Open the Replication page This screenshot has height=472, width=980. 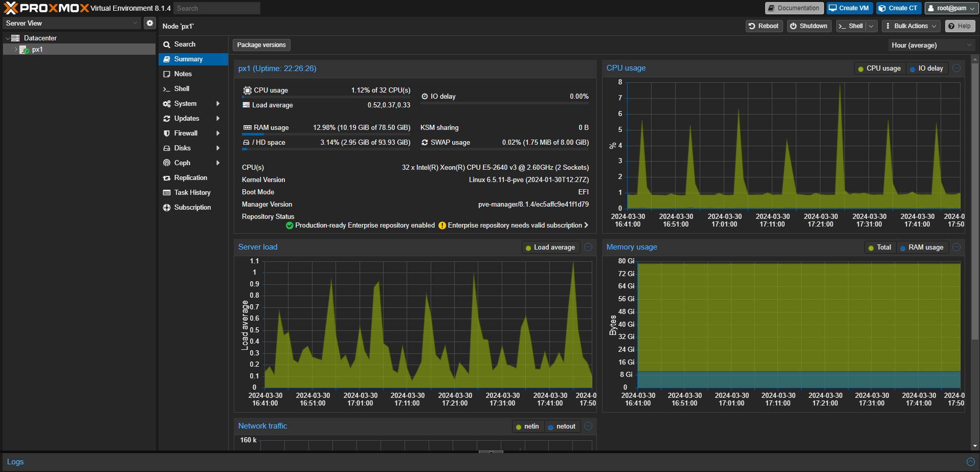coord(190,177)
